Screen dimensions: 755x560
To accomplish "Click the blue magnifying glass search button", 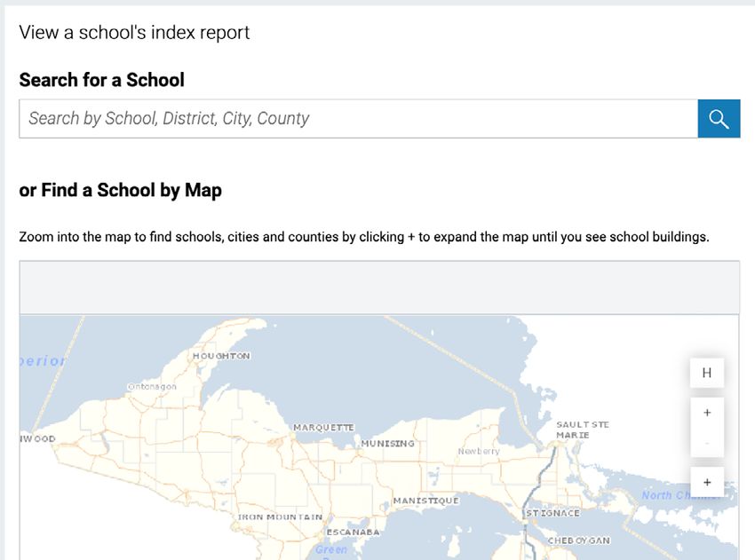I will (x=719, y=119).
